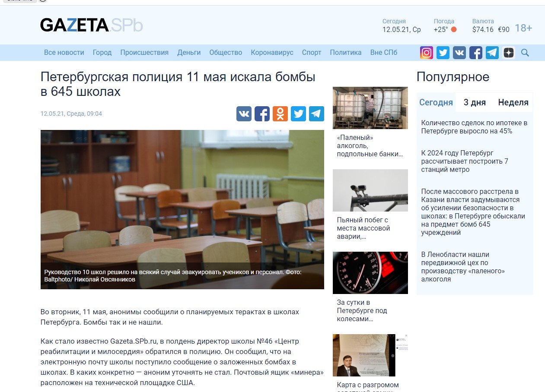Click the 'Популярное' sidebar heading
This screenshot has width=545, height=392.
tap(453, 77)
